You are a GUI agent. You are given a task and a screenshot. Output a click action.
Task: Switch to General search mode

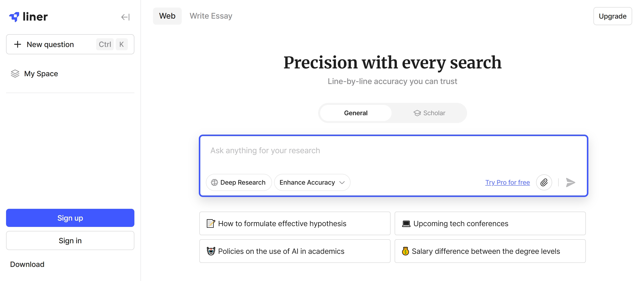(x=356, y=113)
